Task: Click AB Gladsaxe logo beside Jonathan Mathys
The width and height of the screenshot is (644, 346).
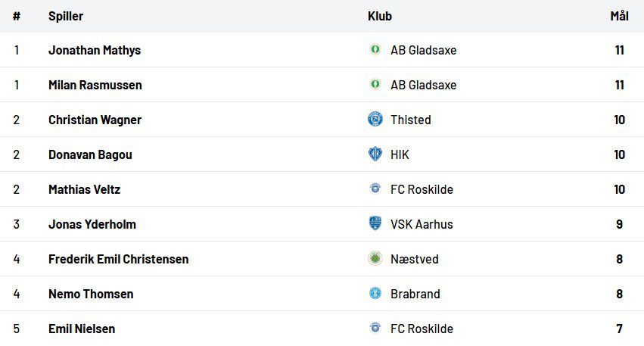Action: (x=375, y=50)
